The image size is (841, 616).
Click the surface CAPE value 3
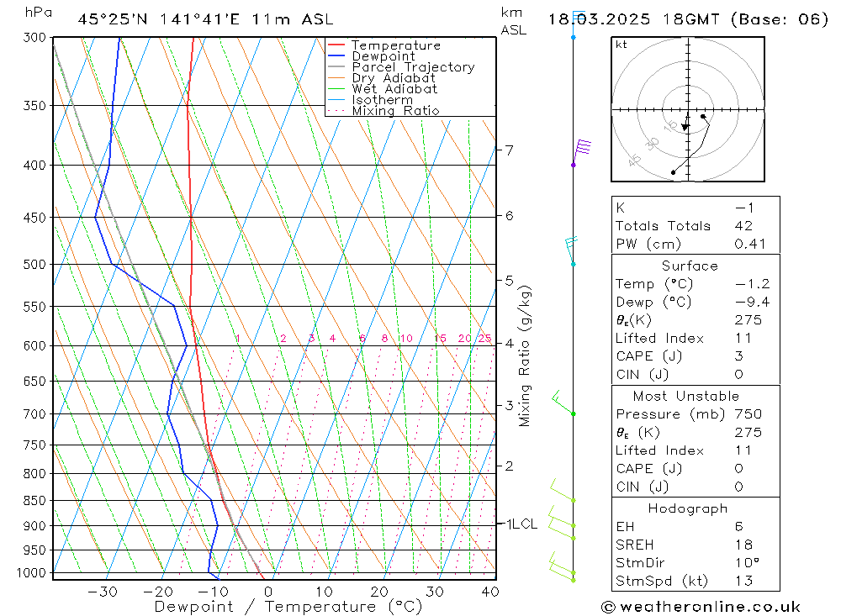point(738,356)
